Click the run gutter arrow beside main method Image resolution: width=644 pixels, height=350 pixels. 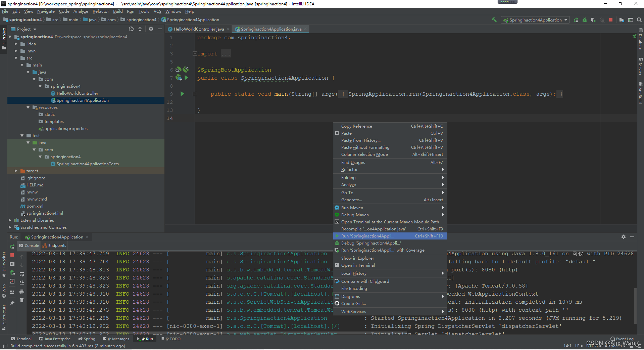pyautogui.click(x=182, y=94)
